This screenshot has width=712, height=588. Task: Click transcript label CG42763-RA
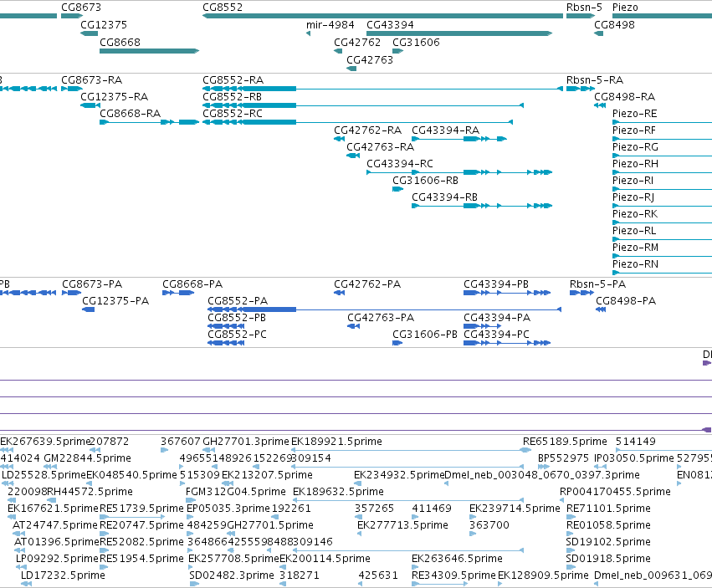point(380,147)
